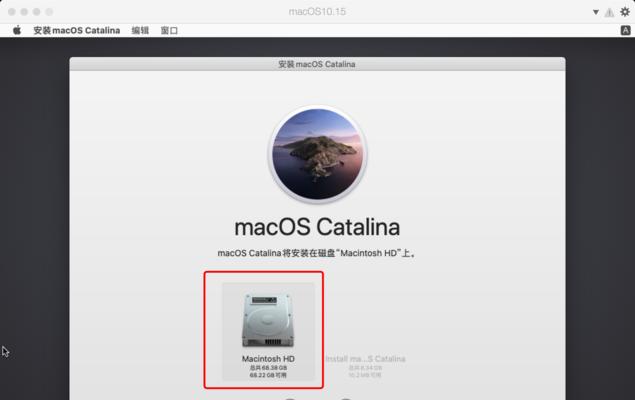Select the Macintosh HD disk

point(268,331)
